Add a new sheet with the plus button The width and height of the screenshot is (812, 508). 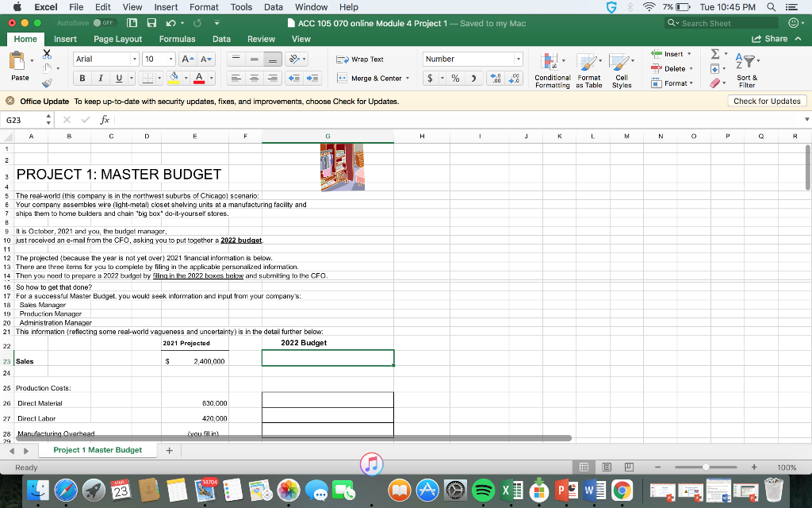(x=169, y=449)
